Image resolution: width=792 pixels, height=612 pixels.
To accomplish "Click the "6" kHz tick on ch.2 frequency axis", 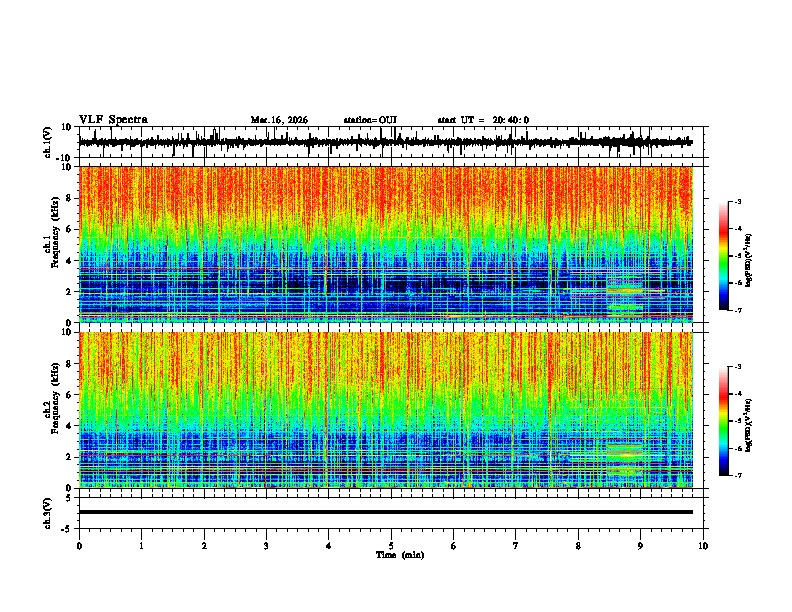I will pyautogui.click(x=69, y=394).
